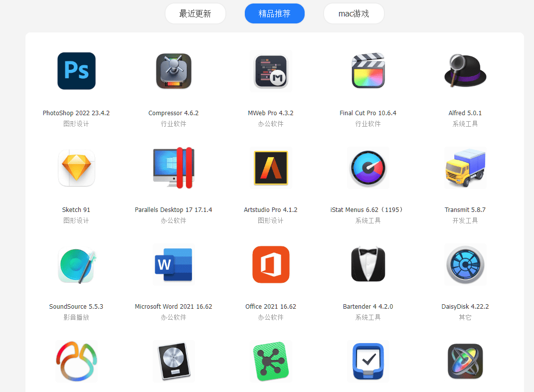Click the Bartender 4 4.2.0 title
The height and width of the screenshot is (392, 534).
click(368, 307)
